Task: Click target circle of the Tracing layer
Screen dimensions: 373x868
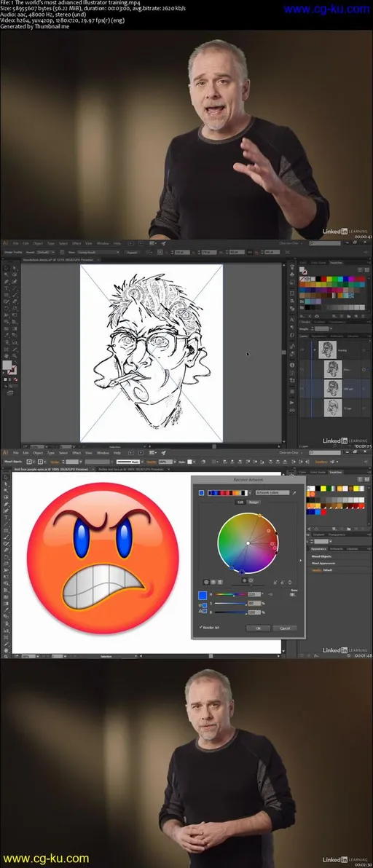Action: coord(364,350)
